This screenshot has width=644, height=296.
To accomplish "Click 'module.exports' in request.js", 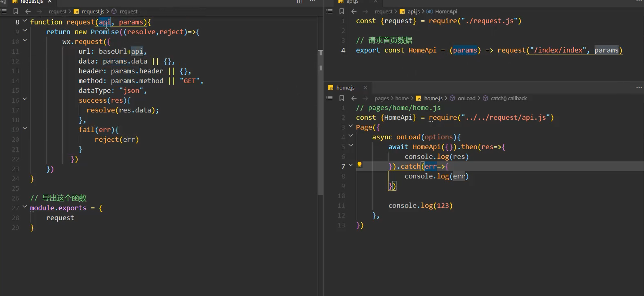I will (58, 208).
